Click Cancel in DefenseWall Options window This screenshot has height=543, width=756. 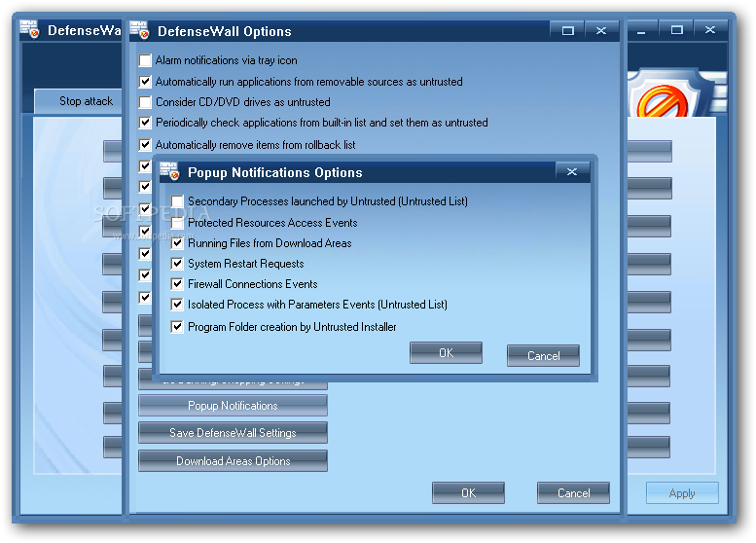click(x=573, y=492)
